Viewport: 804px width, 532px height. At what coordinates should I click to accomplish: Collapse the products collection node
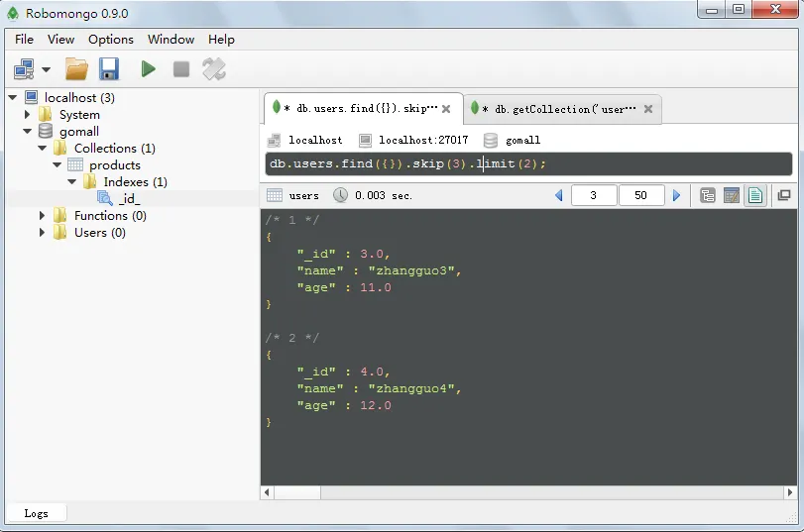(57, 165)
